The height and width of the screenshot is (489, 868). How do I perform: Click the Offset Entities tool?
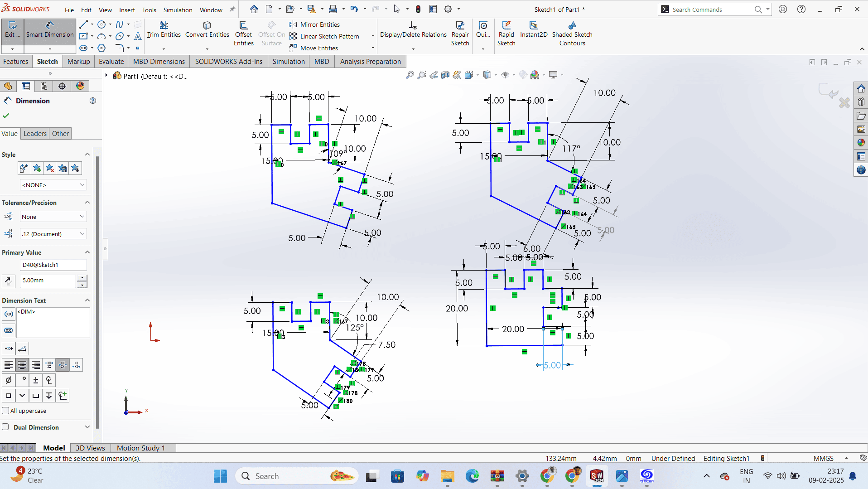pos(243,34)
